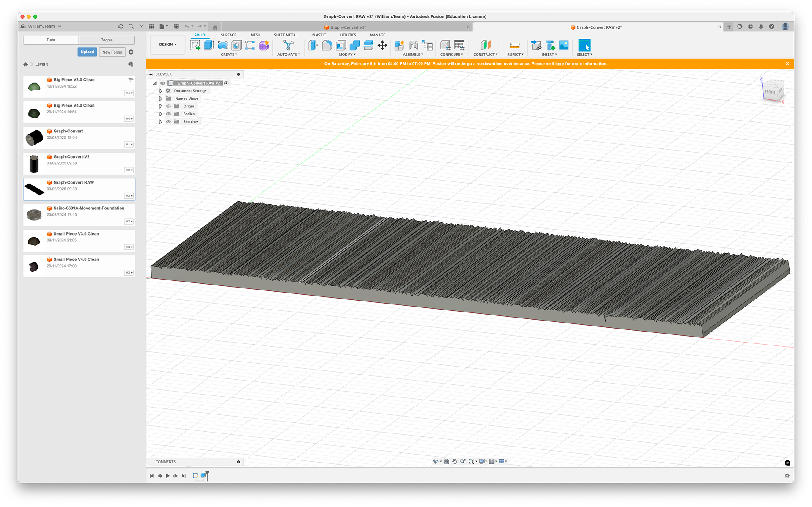Select the Joint tool
The width and height of the screenshot is (812, 507).
point(413,45)
